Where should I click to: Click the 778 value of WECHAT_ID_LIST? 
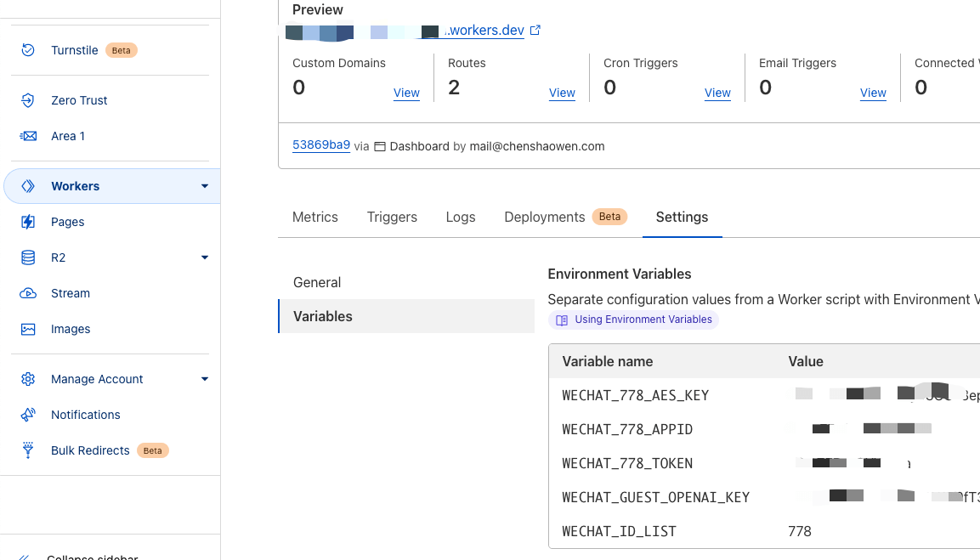coord(799,531)
